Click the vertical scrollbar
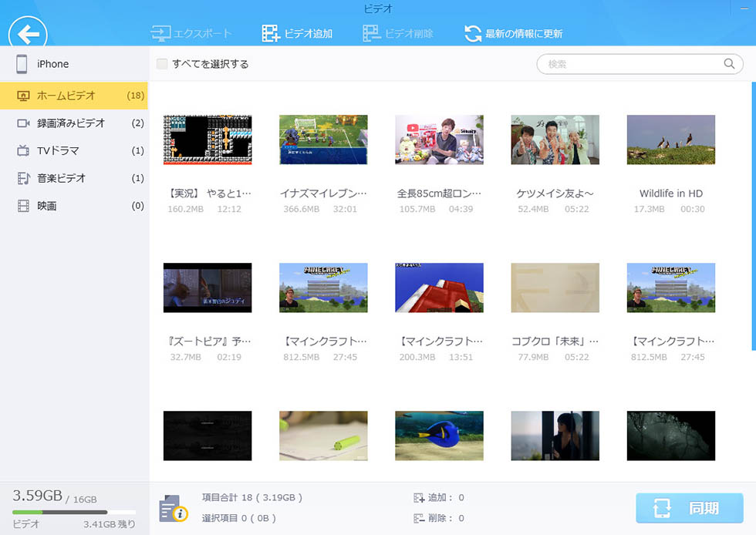The height and width of the screenshot is (535, 756). [754, 216]
